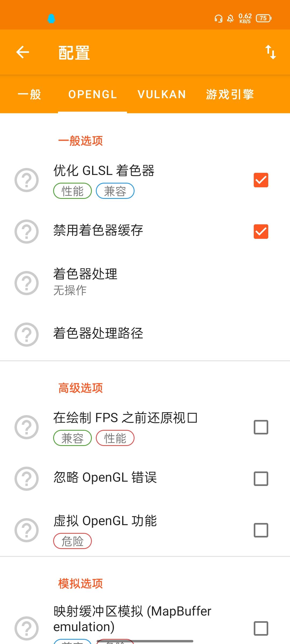This screenshot has width=290, height=644.
Task: Tap help icon beside 着色器处理路径
Action: (27, 335)
